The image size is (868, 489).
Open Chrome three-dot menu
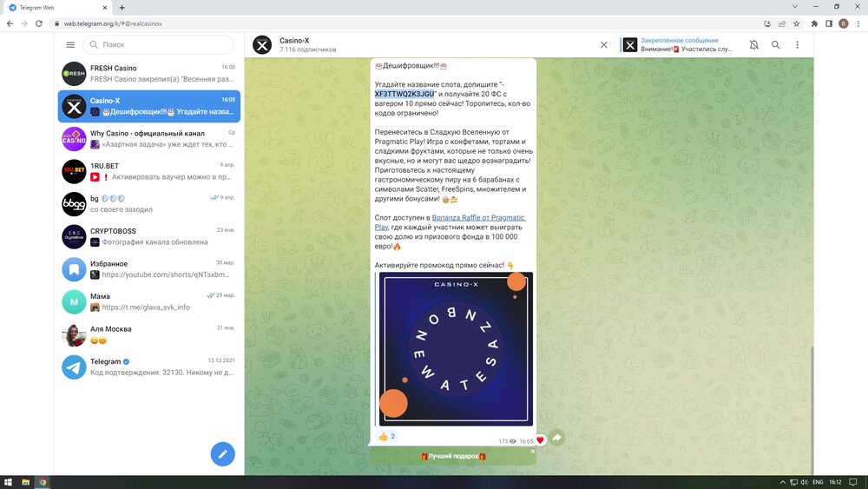click(x=858, y=23)
